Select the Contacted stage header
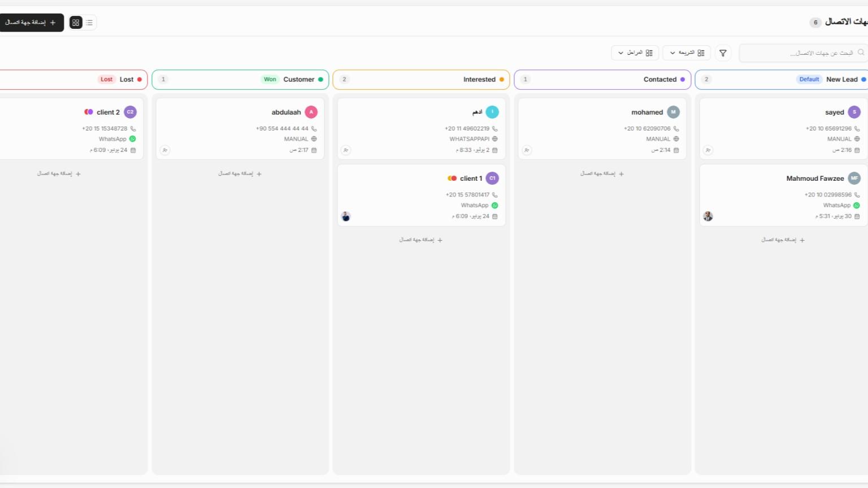This screenshot has width=868, height=488. pyautogui.click(x=602, y=80)
